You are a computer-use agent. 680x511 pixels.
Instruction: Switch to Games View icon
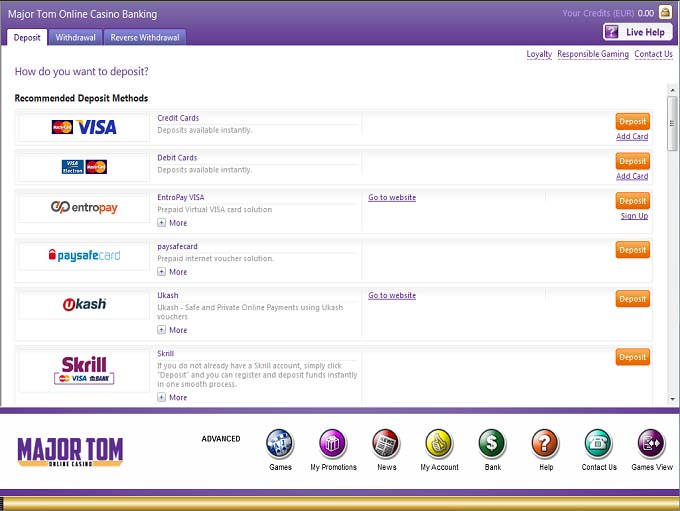click(x=651, y=444)
